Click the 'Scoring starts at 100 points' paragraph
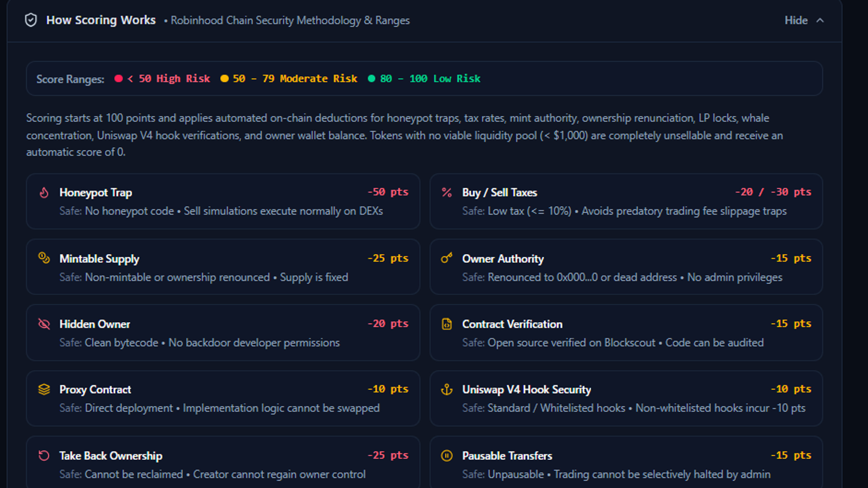 coord(404,135)
